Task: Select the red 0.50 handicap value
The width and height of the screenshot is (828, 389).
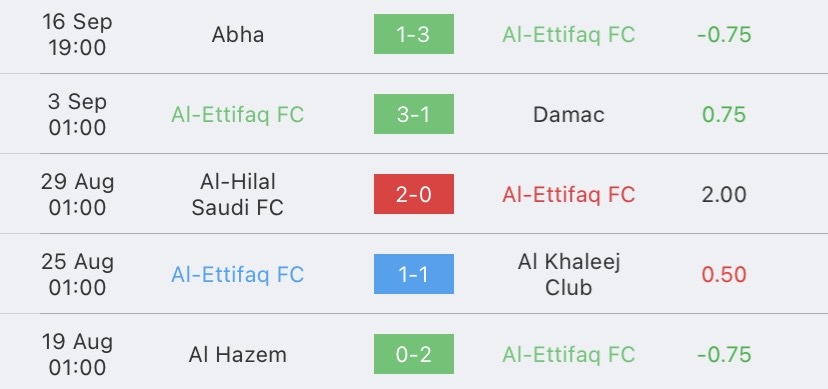Action: (x=724, y=274)
